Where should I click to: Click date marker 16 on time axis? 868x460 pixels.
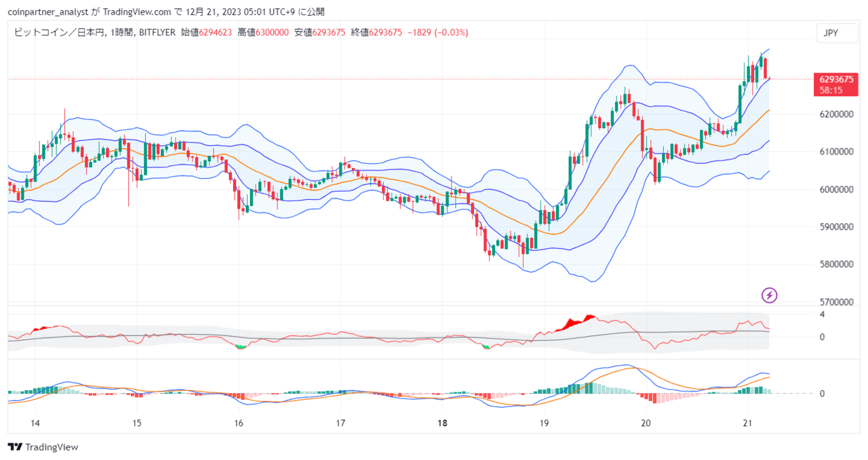(x=239, y=423)
